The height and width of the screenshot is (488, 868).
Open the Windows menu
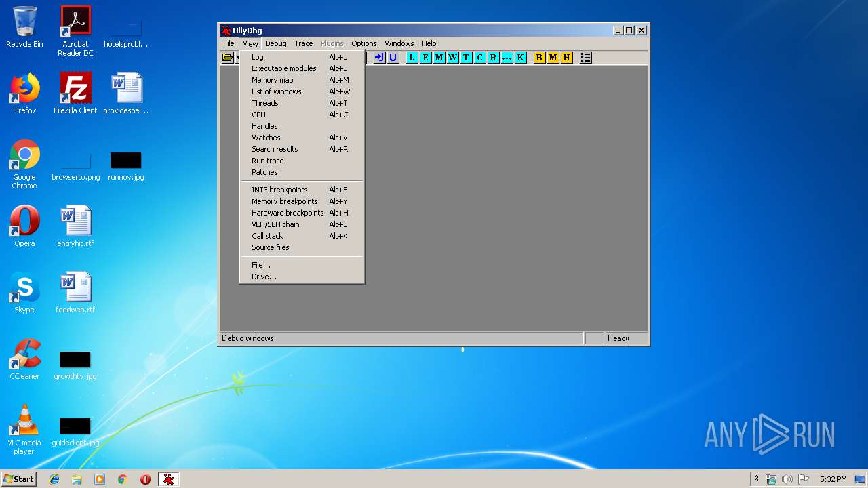pyautogui.click(x=399, y=43)
